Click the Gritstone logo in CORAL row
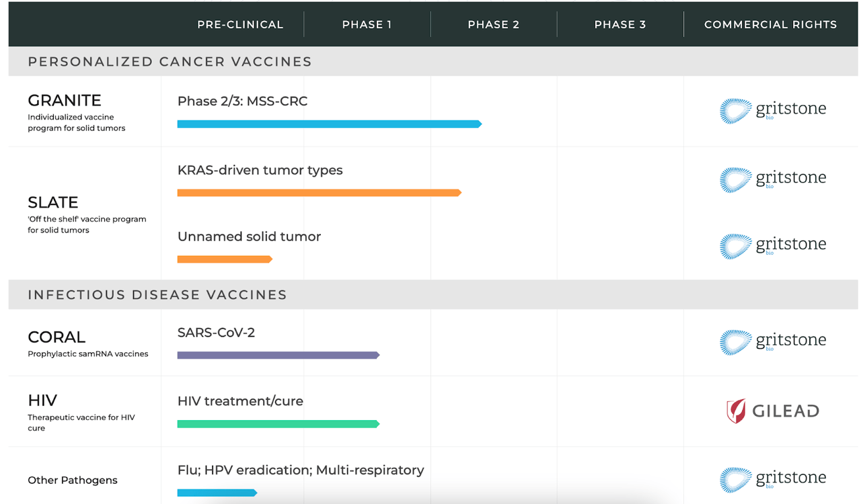 (x=773, y=342)
